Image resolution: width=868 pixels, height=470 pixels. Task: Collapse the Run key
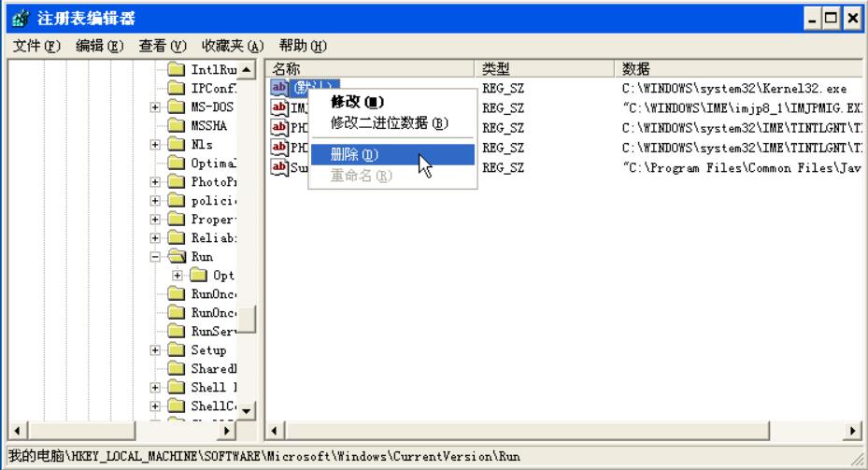[x=155, y=257]
